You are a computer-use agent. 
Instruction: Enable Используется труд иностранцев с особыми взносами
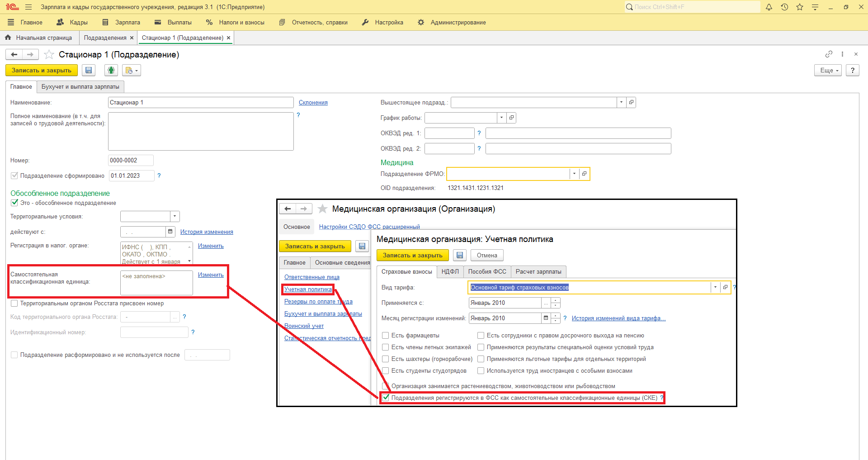pos(481,370)
